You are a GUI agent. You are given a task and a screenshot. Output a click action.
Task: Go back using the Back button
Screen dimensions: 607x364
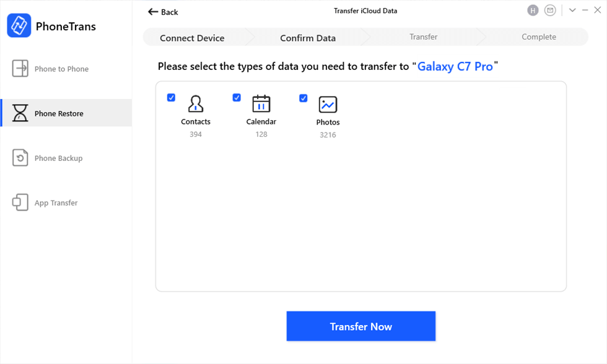163,12
